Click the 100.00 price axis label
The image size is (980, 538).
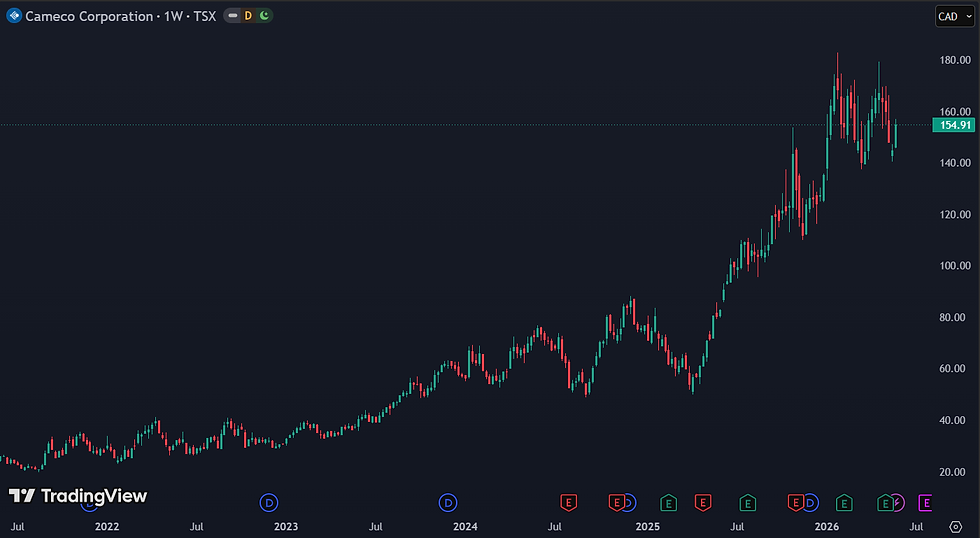[955, 266]
